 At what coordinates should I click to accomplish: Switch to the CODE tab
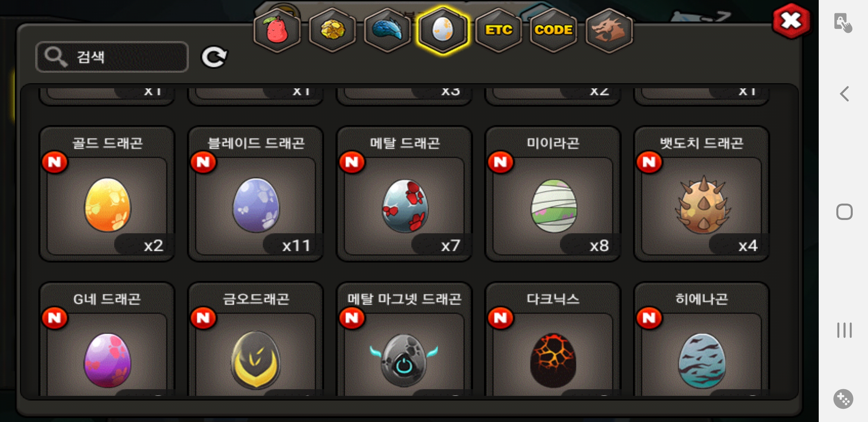(x=554, y=30)
